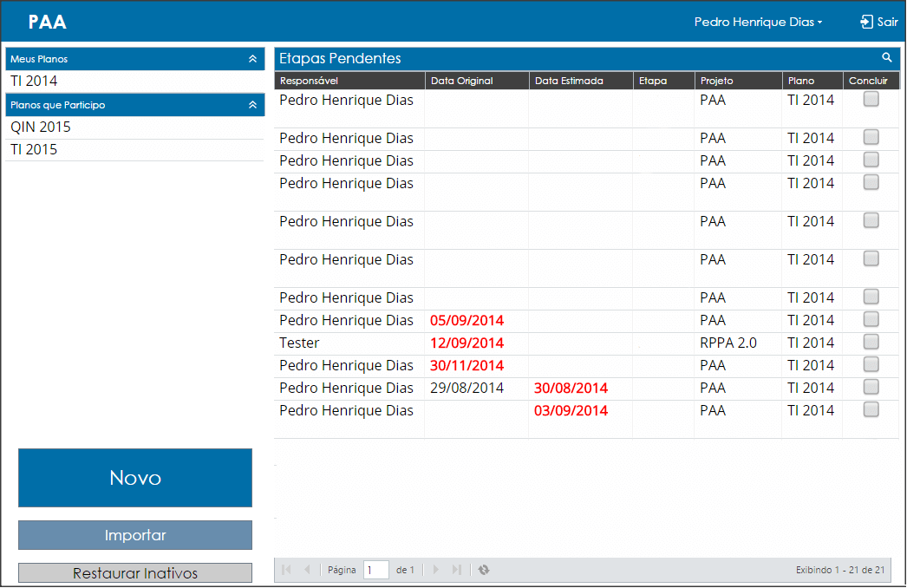The height and width of the screenshot is (588, 907).
Task: Go to the next page
Action: [435, 570]
